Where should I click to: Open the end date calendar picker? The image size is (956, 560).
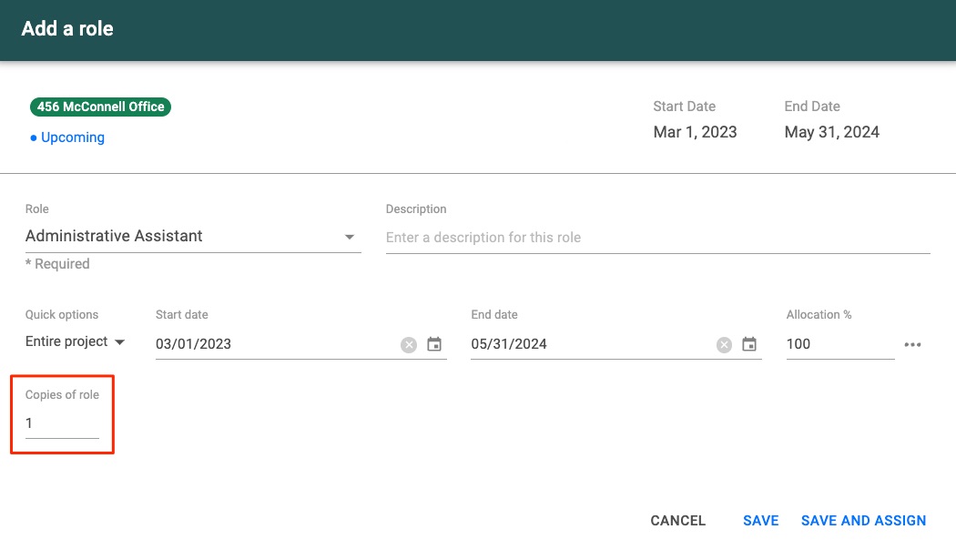(749, 344)
